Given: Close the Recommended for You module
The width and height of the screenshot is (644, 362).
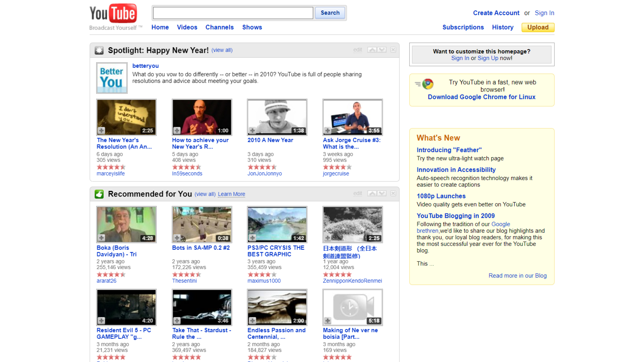Looking at the screenshot, I should [393, 193].
